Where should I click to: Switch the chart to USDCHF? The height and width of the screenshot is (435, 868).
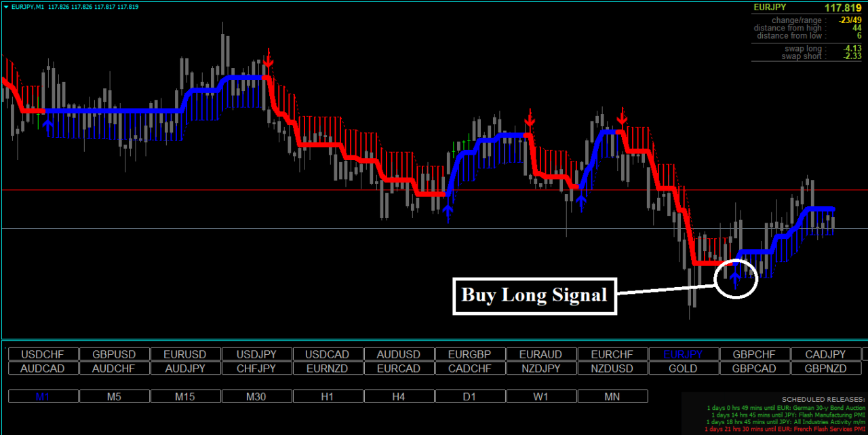point(43,354)
